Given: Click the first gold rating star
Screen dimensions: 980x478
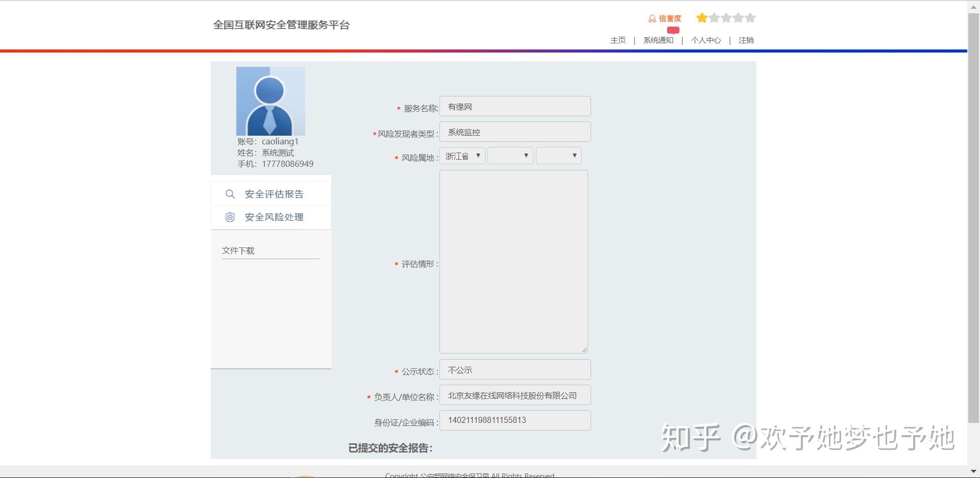Looking at the screenshot, I should click(702, 18).
